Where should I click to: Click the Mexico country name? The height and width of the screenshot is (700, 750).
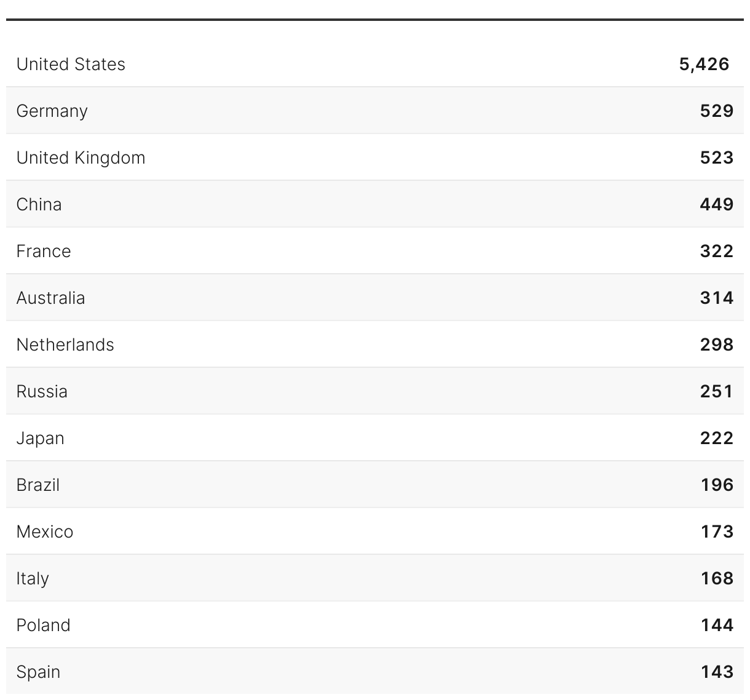(45, 531)
